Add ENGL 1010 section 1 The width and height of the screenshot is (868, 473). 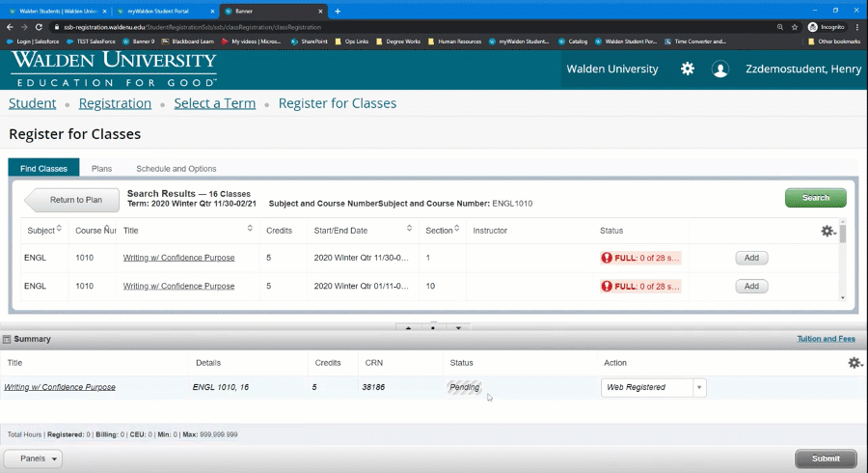[751, 258]
